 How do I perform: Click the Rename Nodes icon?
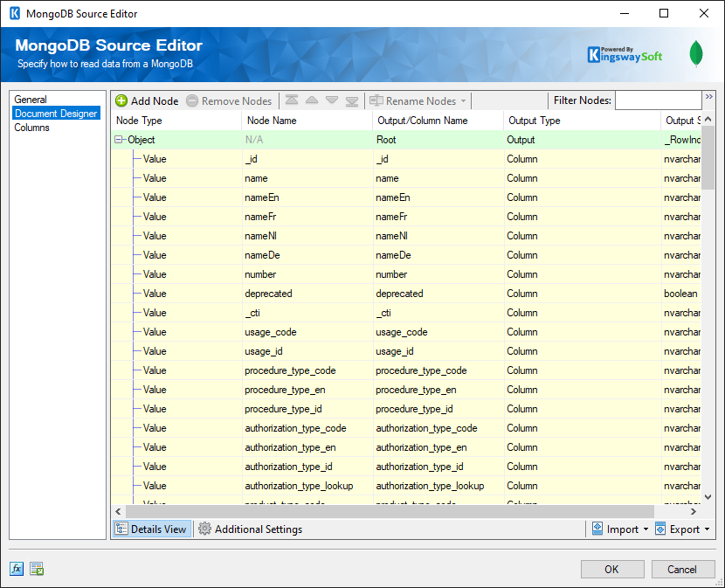click(x=376, y=100)
